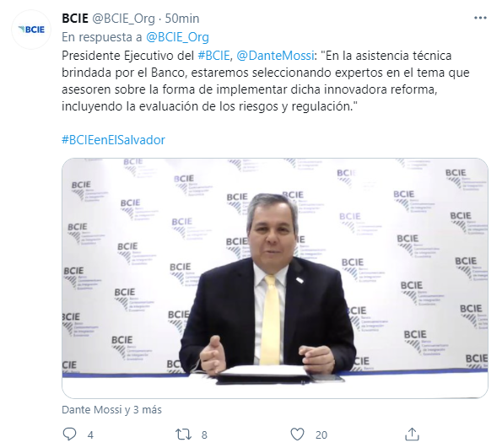The image size is (502, 448).
Task: Click the like count 20
Action: (321, 435)
